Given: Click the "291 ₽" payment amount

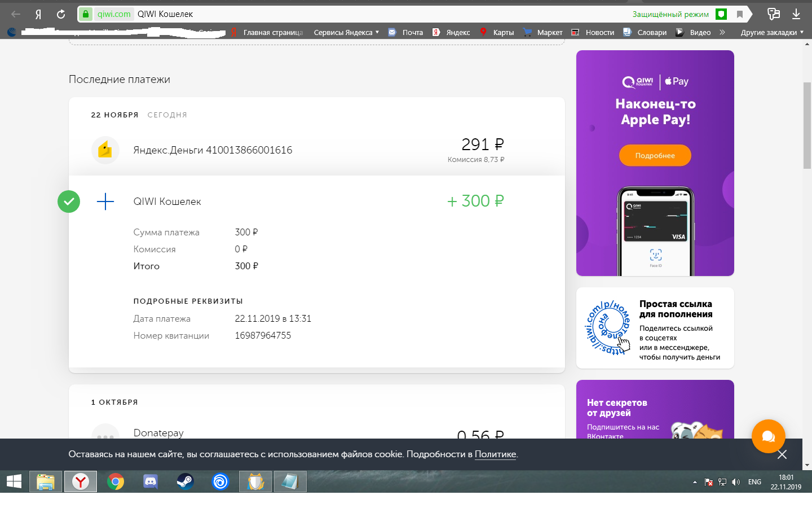Looking at the screenshot, I should click(x=483, y=144).
